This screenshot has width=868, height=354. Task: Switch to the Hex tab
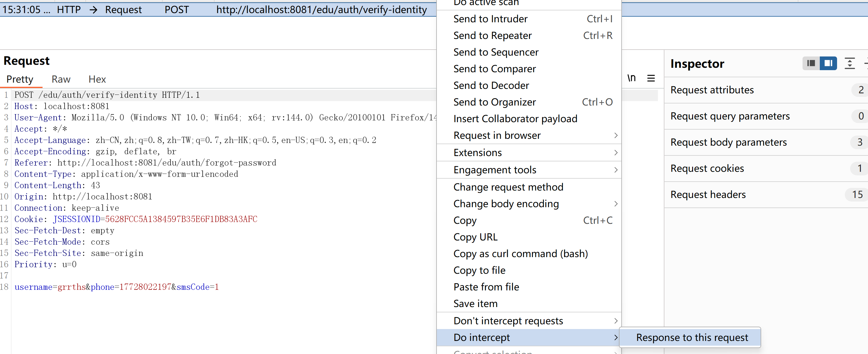click(x=97, y=79)
